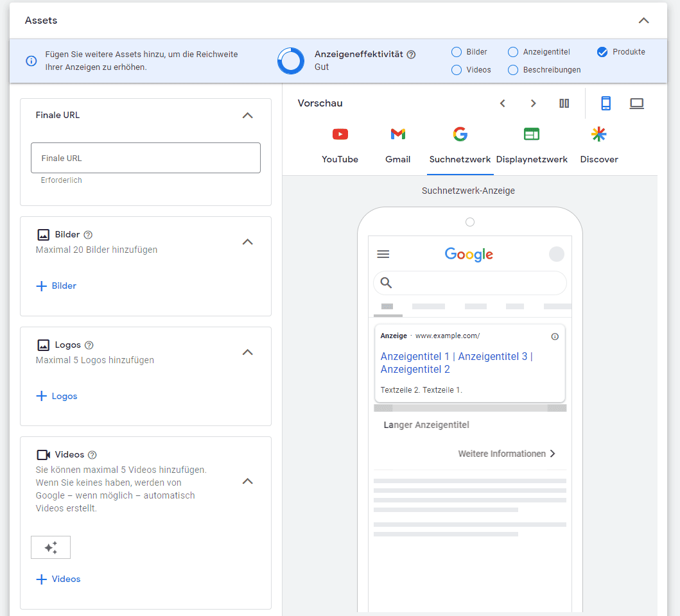Add videos with the plus Videos button
680x616 pixels.
58,579
